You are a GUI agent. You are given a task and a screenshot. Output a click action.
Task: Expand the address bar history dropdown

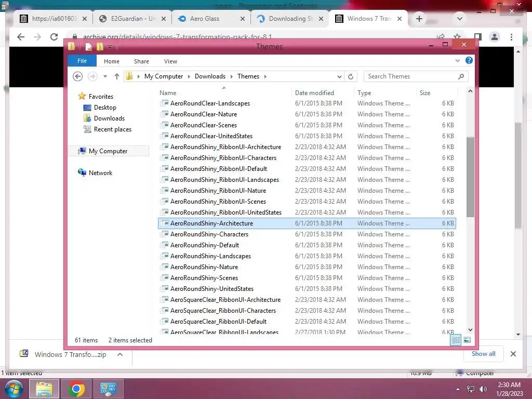(x=339, y=77)
